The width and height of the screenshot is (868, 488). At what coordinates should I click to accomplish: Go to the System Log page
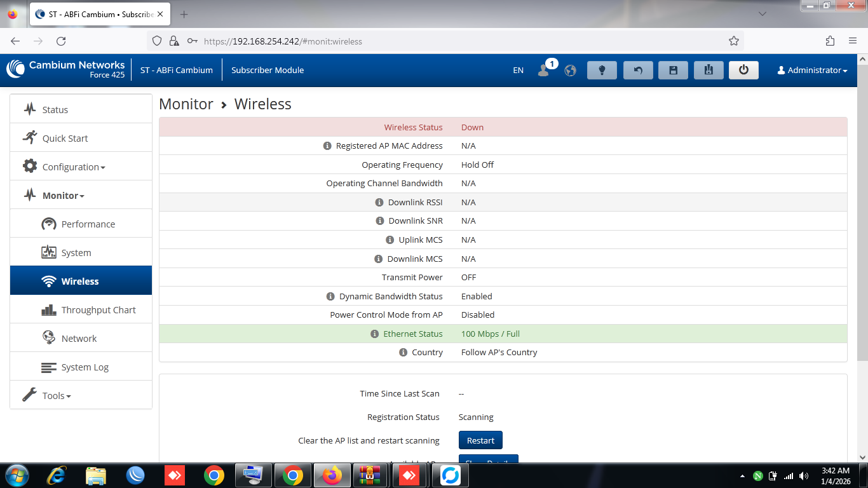[85, 367]
